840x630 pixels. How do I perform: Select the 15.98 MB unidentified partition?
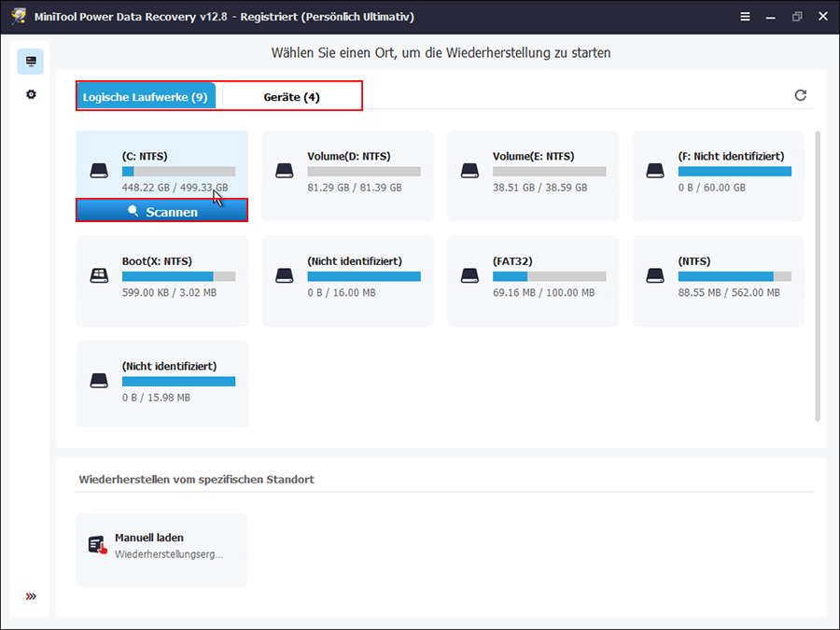point(161,384)
